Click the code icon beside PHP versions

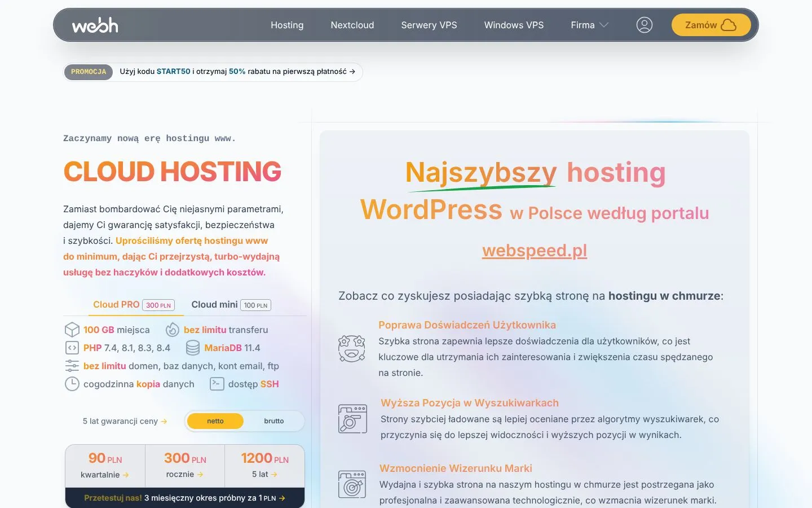tap(72, 348)
